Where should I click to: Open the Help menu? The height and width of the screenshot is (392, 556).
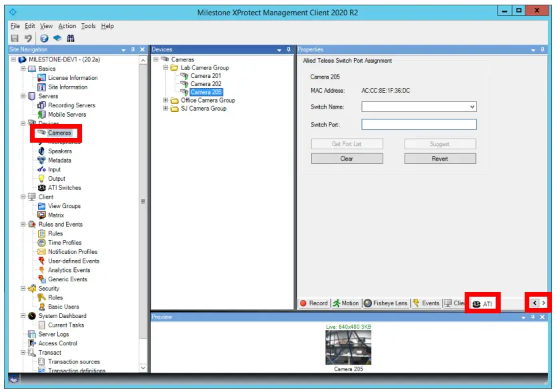107,26
